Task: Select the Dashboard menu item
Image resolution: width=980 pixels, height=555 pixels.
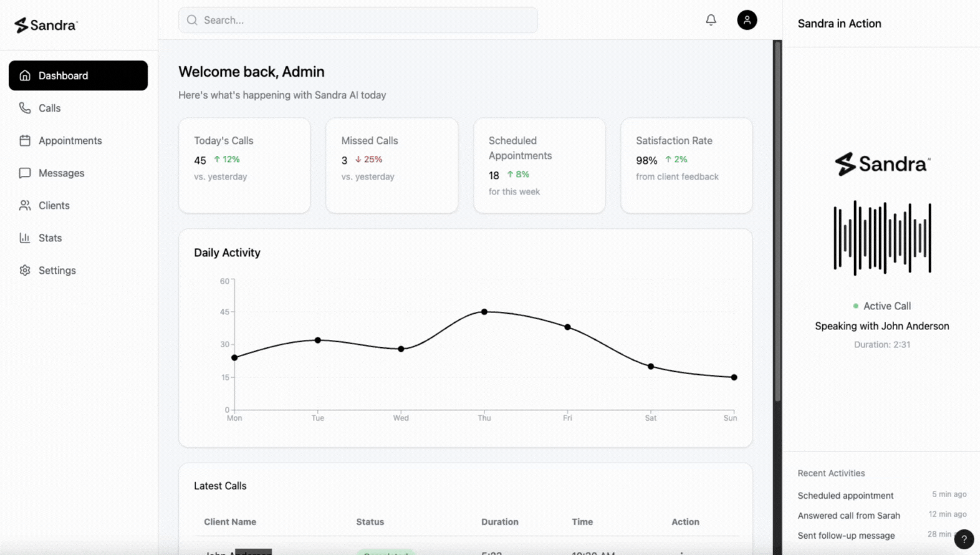Action: [78, 75]
